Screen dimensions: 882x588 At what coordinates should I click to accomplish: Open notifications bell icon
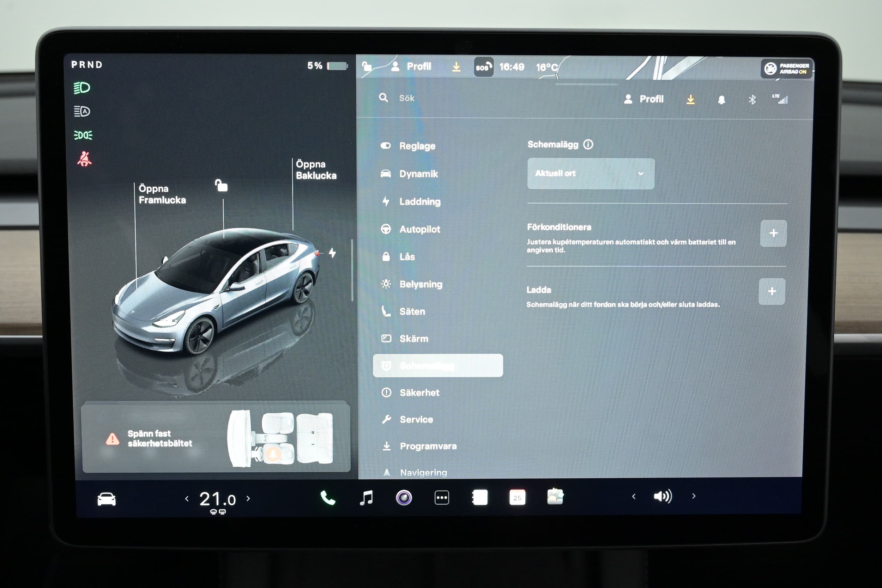click(721, 100)
